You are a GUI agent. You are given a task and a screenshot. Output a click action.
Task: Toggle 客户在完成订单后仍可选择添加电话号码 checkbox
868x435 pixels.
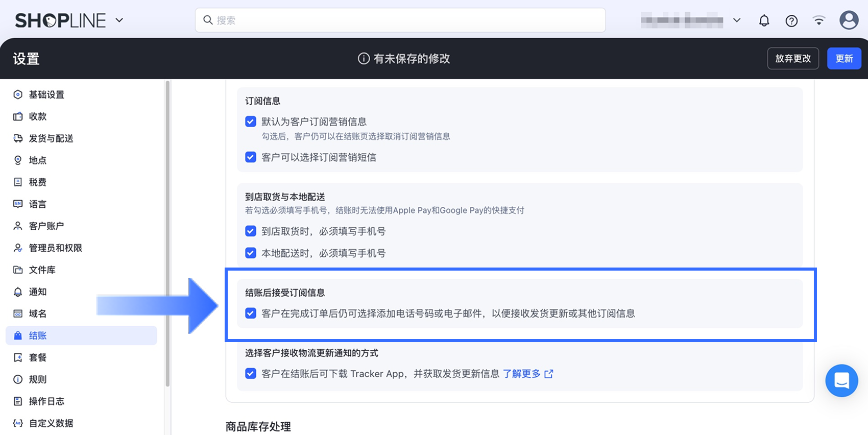coord(251,313)
